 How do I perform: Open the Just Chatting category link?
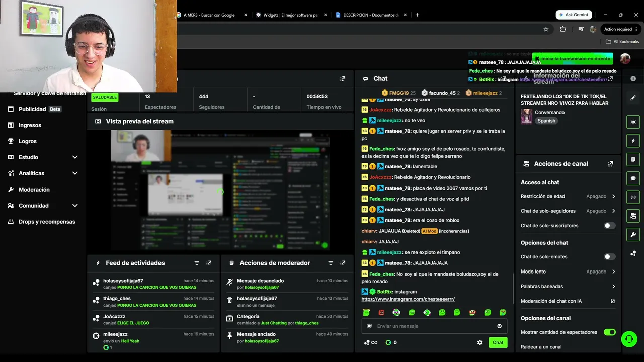tap(274, 323)
